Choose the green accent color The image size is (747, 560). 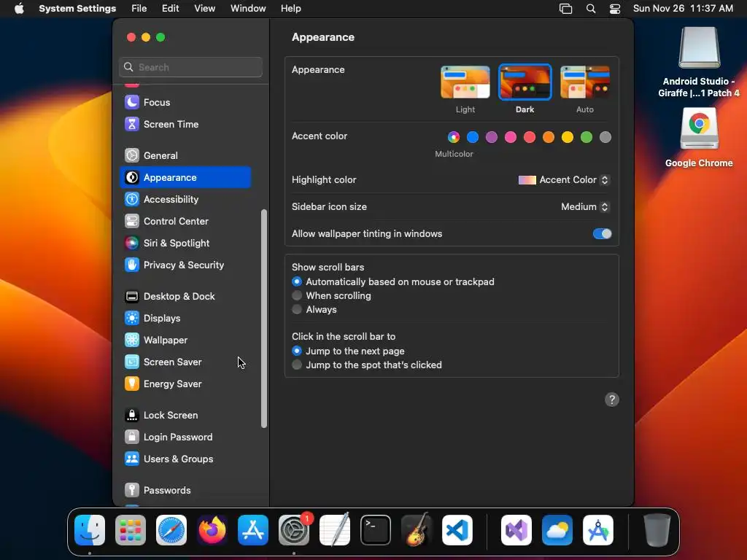point(587,137)
